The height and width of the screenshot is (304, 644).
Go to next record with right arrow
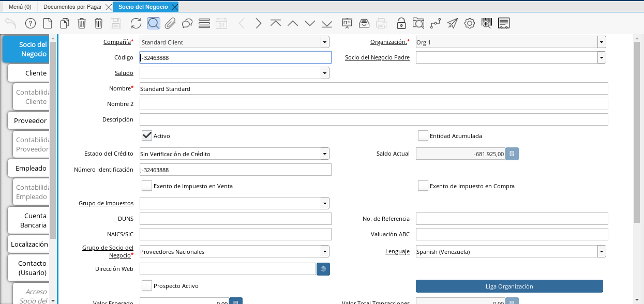click(x=258, y=23)
